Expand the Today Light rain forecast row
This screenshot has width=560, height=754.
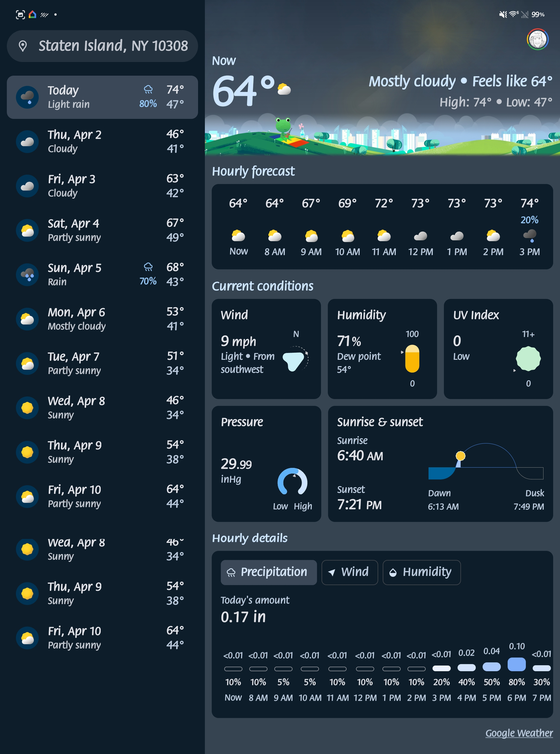point(102,97)
